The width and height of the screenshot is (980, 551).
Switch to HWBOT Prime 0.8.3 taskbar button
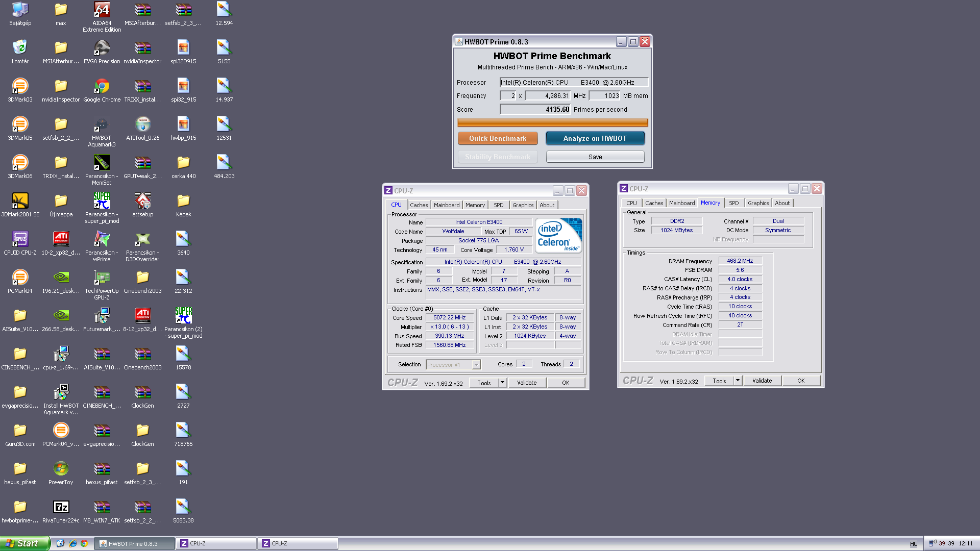(x=135, y=543)
